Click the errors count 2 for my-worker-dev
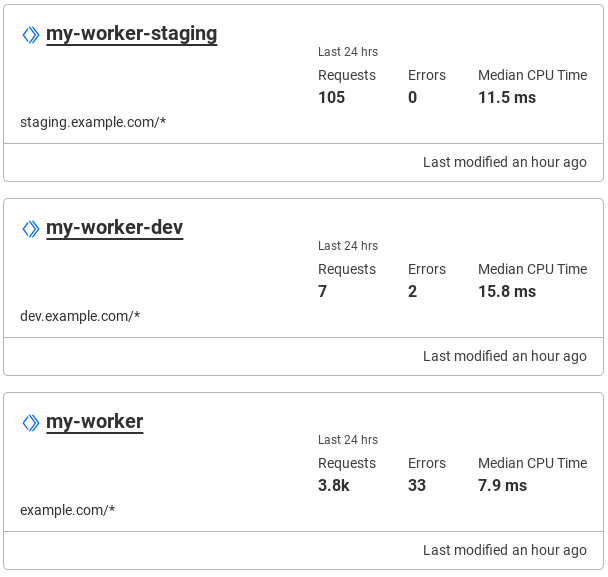Viewport: 608px width, 577px height. [x=412, y=291]
